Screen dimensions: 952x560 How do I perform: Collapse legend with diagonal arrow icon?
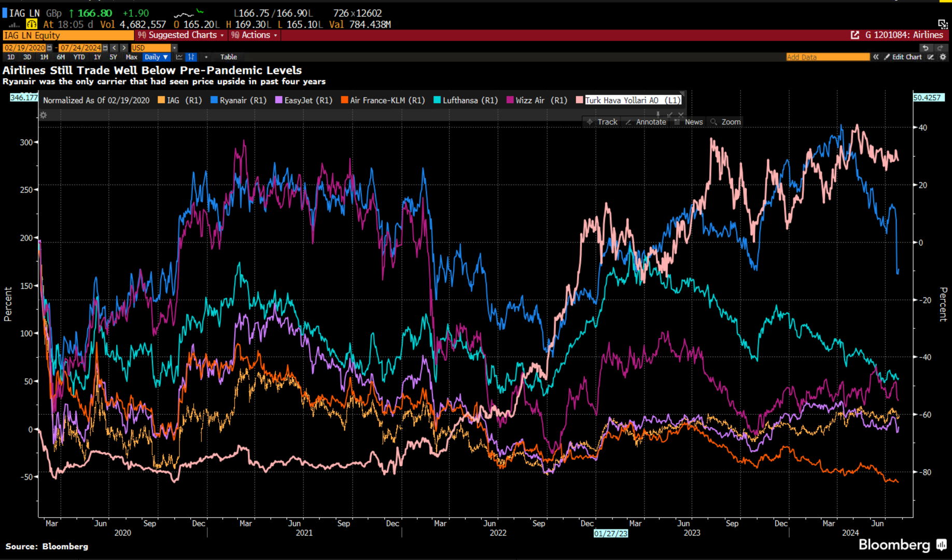[x=669, y=114]
